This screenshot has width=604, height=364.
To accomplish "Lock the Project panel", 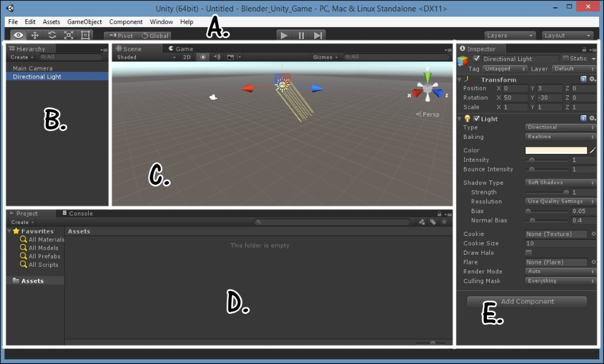I will click(439, 214).
